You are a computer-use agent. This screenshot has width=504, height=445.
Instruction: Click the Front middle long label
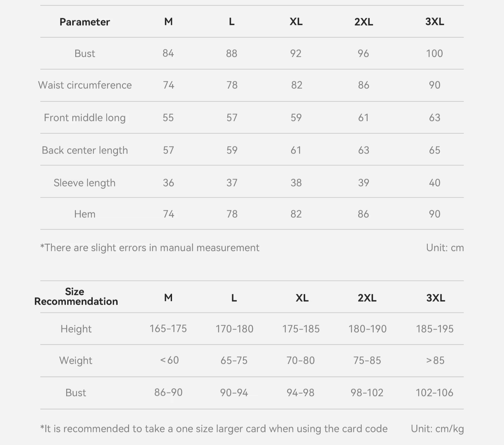85,118
